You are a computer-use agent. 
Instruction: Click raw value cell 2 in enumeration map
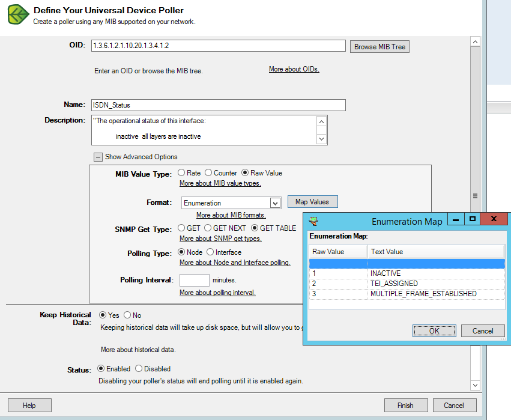click(x=338, y=284)
